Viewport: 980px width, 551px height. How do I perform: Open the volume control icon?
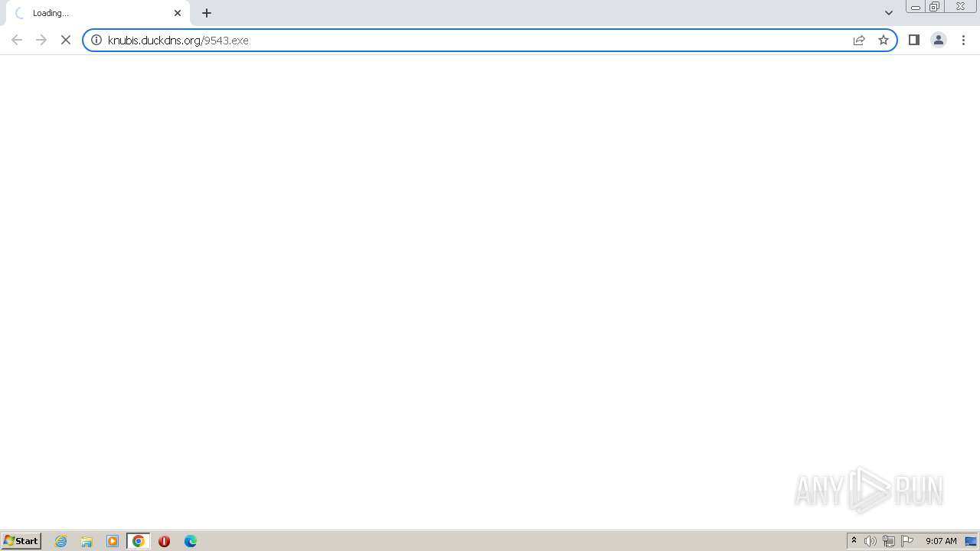(x=871, y=541)
